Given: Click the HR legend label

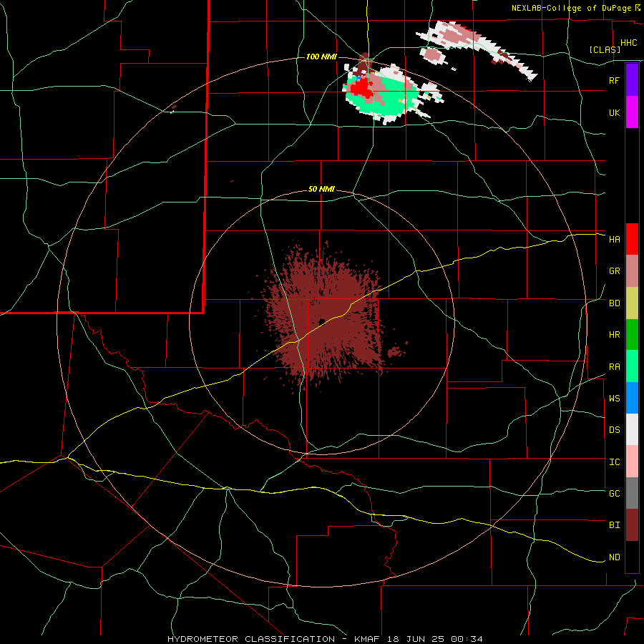Looking at the screenshot, I should (615, 335).
